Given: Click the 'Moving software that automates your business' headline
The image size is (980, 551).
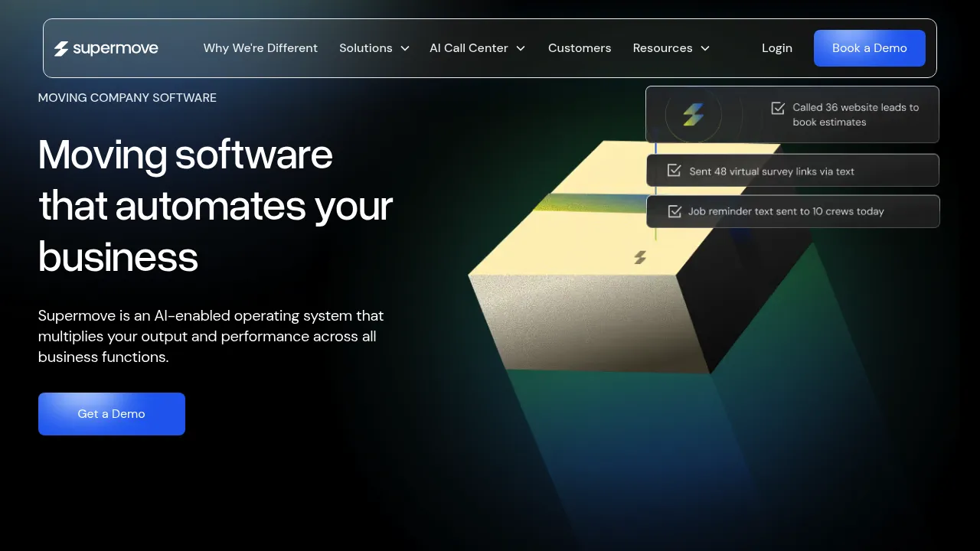Looking at the screenshot, I should pyautogui.click(x=216, y=206).
